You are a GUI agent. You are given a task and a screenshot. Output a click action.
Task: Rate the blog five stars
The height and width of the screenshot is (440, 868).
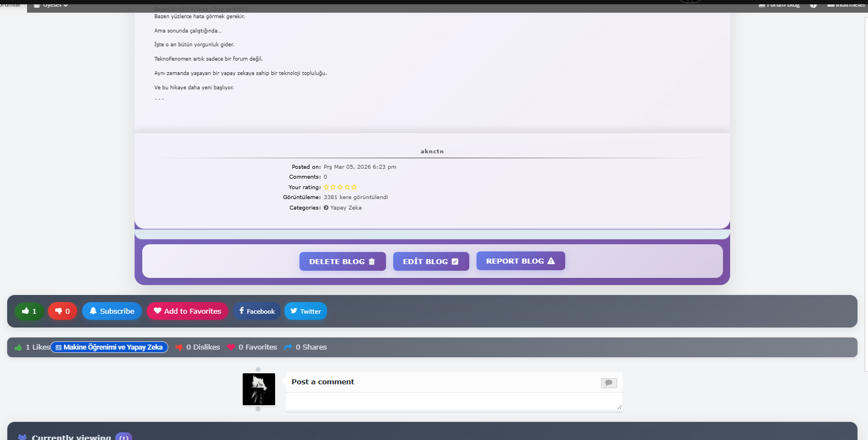point(354,187)
